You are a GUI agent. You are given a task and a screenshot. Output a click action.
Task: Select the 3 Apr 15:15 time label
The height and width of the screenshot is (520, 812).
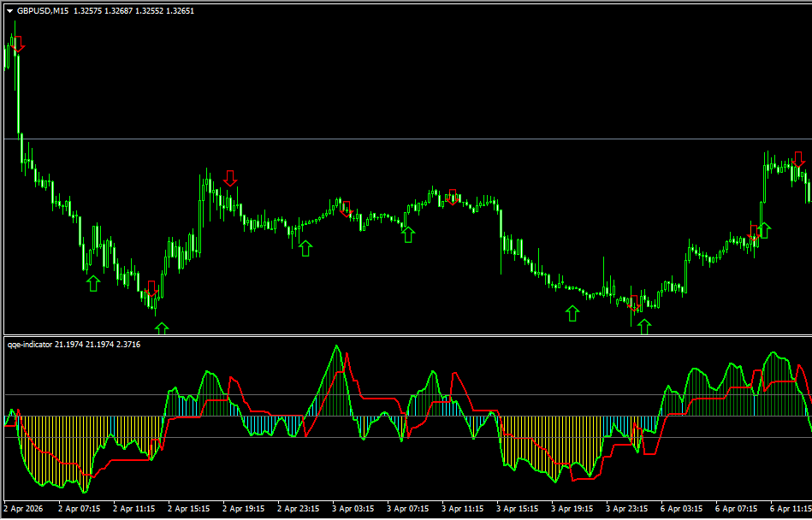tap(517, 508)
